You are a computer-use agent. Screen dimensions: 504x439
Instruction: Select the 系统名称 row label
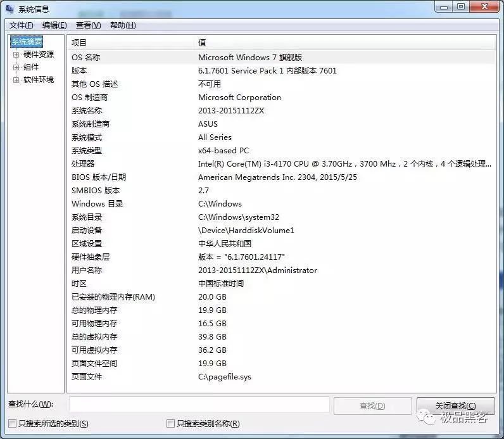click(x=87, y=111)
